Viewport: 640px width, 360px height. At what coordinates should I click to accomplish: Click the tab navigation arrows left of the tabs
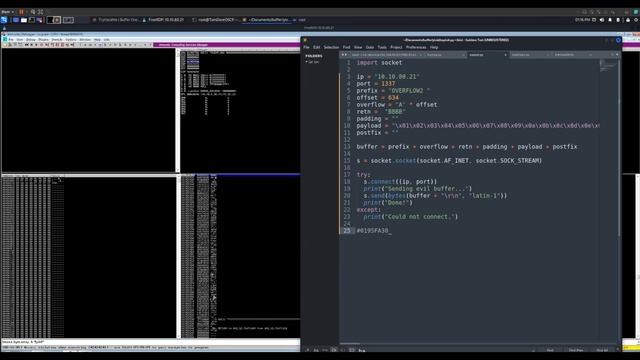click(344, 55)
